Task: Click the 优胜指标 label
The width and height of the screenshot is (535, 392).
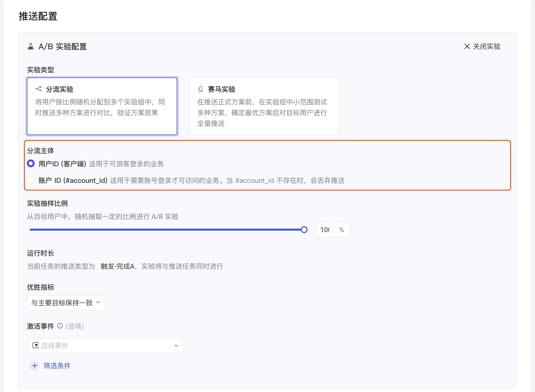Action: tap(41, 287)
